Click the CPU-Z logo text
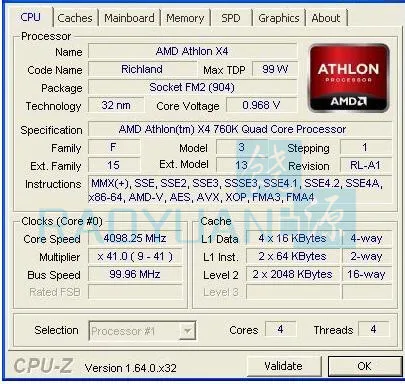405x384 pixels. pyautogui.click(x=43, y=366)
